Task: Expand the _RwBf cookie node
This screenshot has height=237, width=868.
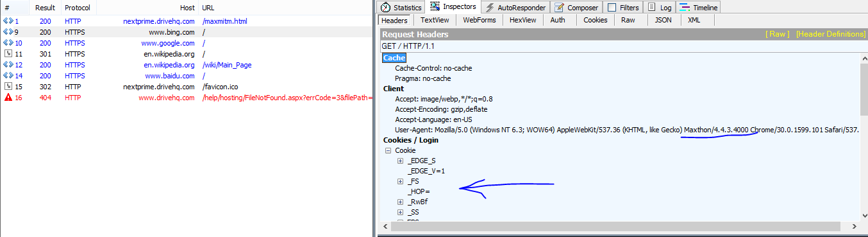Action: click(400, 202)
